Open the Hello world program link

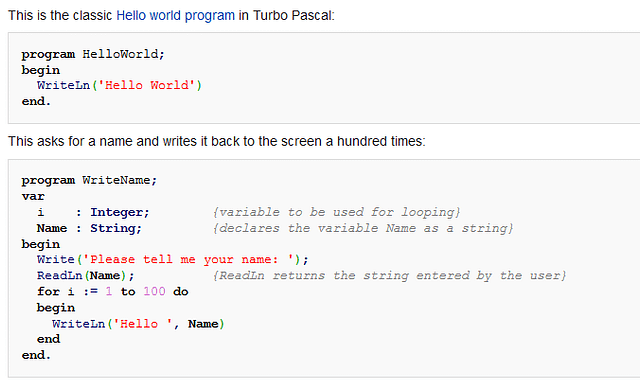pyautogui.click(x=176, y=16)
